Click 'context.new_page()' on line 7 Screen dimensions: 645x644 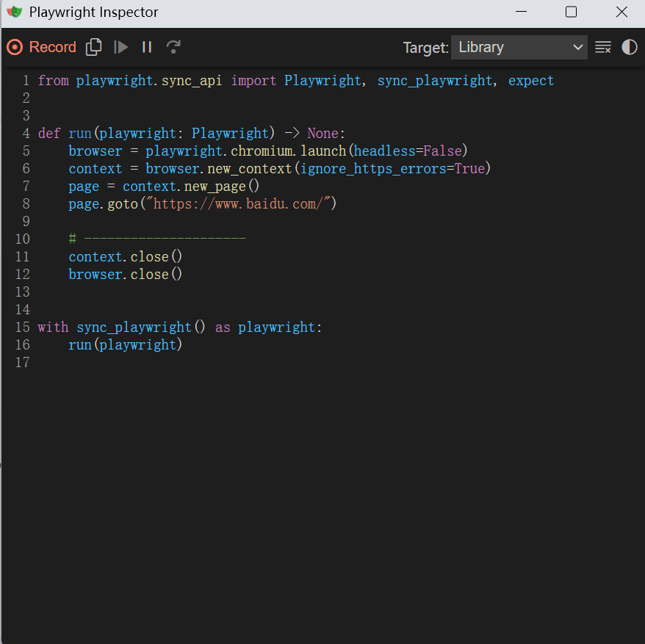(x=191, y=187)
